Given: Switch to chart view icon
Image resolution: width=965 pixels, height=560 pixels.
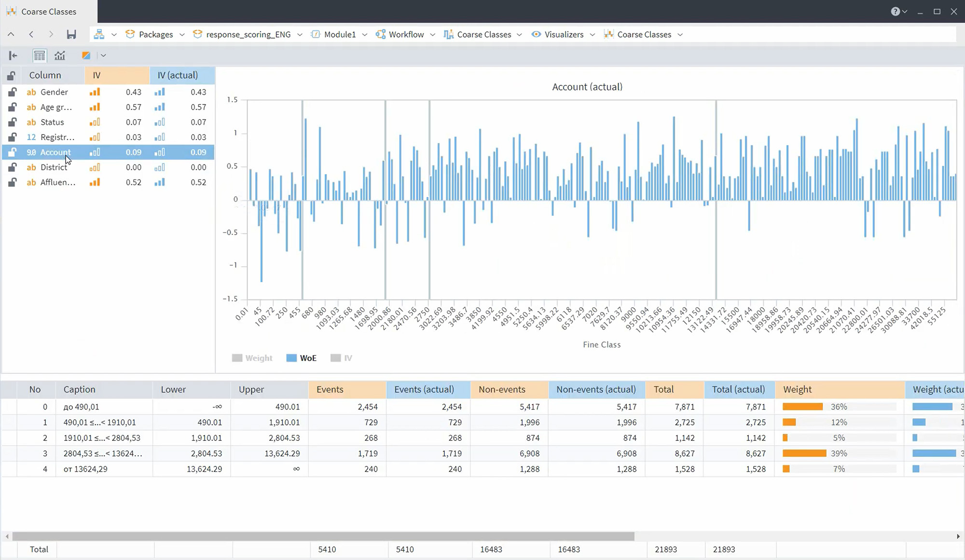Looking at the screenshot, I should (x=60, y=55).
